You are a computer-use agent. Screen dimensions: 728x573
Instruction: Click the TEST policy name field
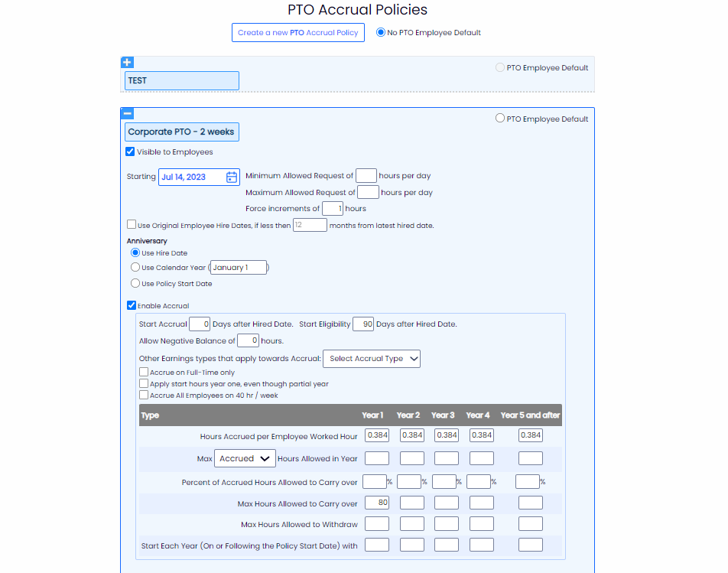point(181,81)
